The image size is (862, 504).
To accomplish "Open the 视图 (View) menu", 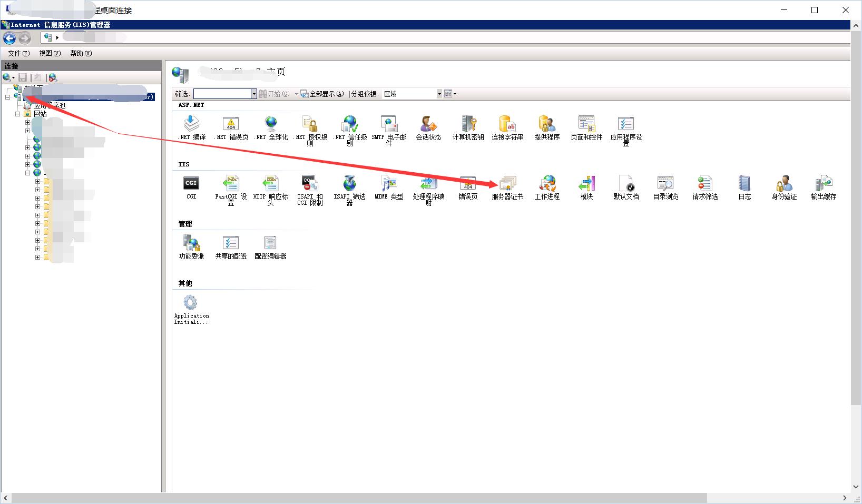I will point(50,53).
